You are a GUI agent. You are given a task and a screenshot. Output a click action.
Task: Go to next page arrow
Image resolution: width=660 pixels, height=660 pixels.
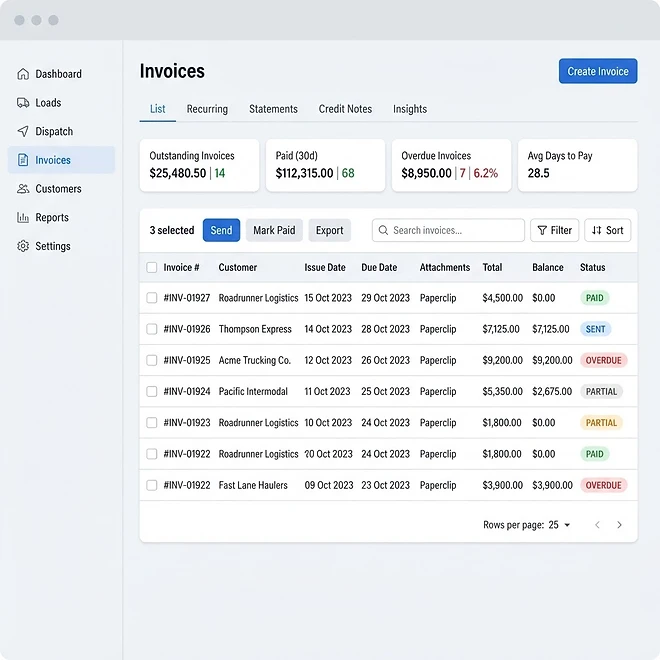point(619,524)
